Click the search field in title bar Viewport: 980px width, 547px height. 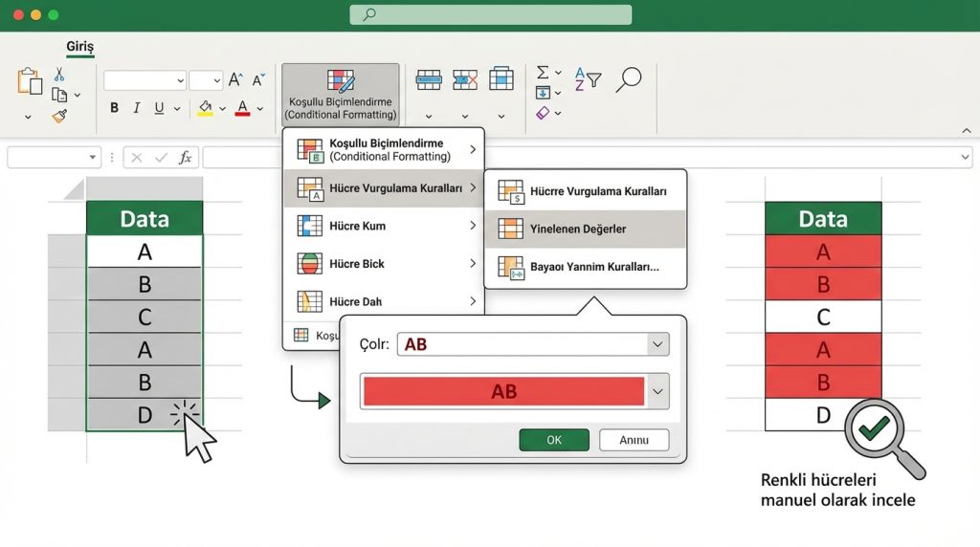(x=490, y=14)
